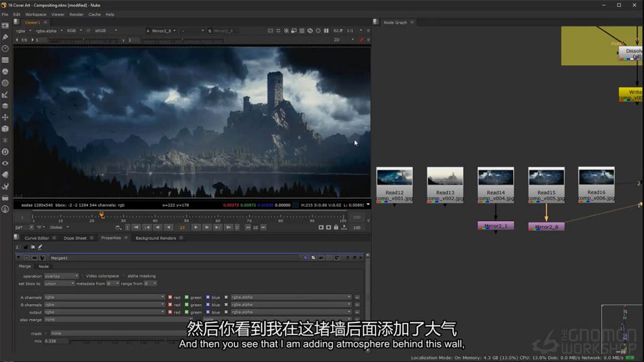This screenshot has height=362, width=644.
Task: Click the timeline playhead marker at frame 23
Action: tap(101, 215)
